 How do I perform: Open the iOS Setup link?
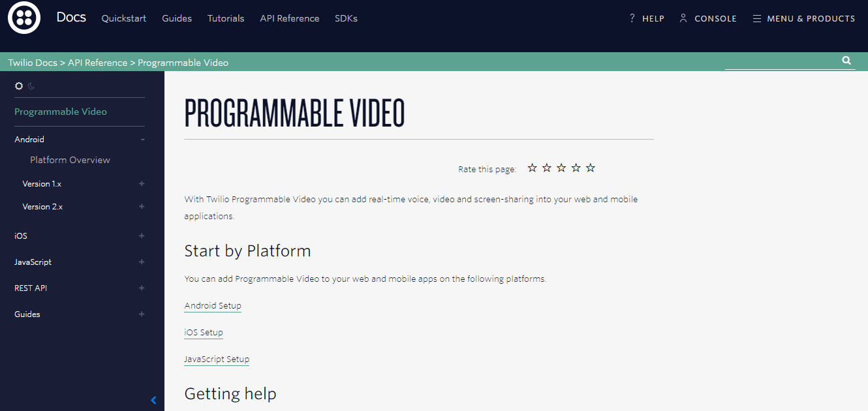204,333
